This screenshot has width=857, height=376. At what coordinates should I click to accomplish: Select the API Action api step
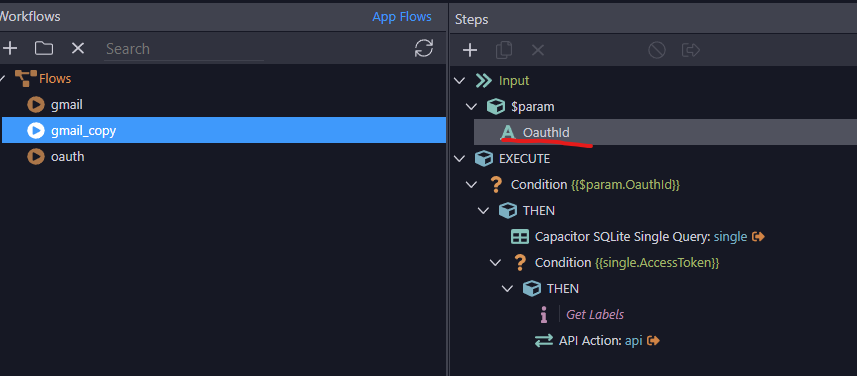tap(601, 340)
